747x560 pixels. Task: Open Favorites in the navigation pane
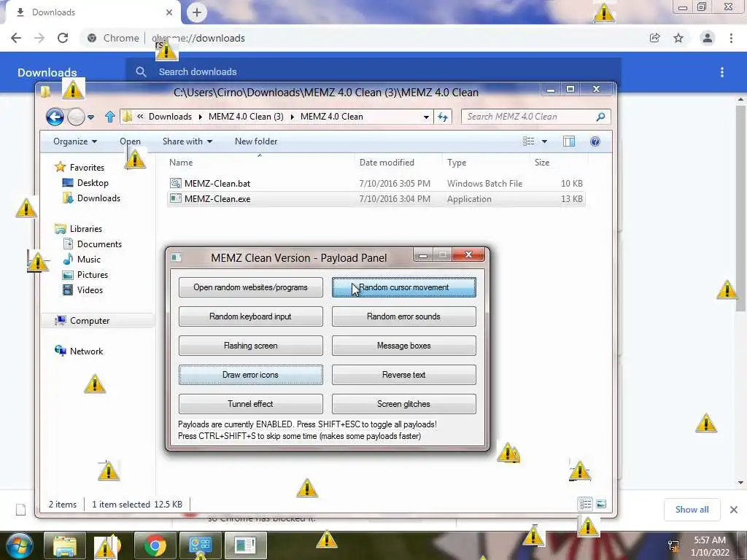[x=87, y=168]
